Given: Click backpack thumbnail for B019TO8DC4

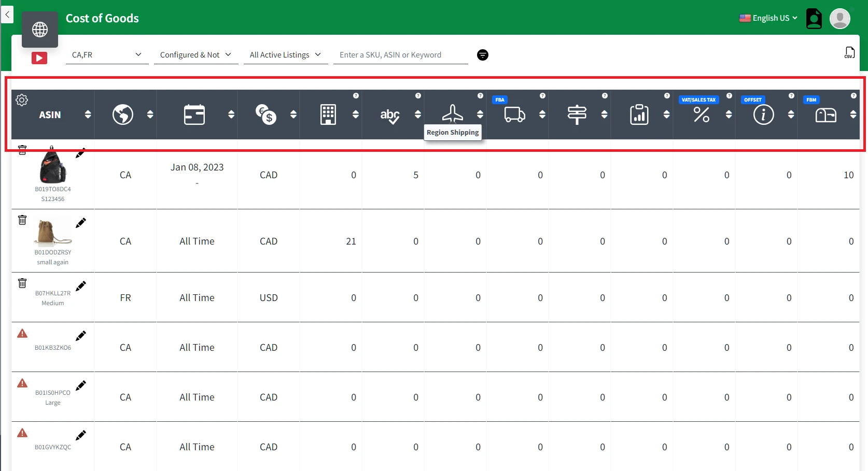Looking at the screenshot, I should (53, 165).
